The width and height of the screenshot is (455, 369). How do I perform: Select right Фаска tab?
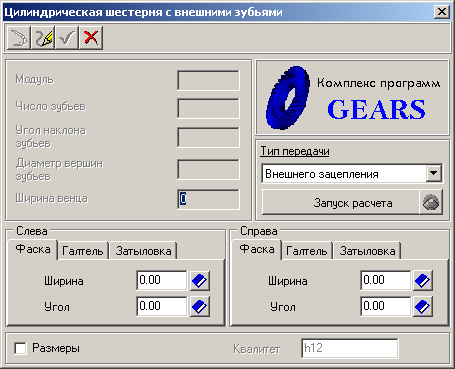257,249
